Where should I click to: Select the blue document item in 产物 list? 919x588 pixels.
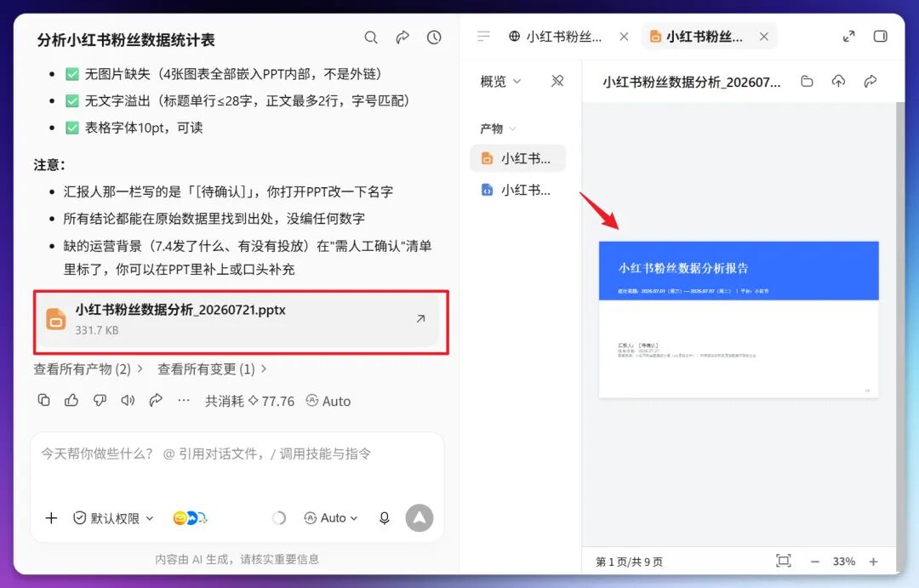point(517,190)
